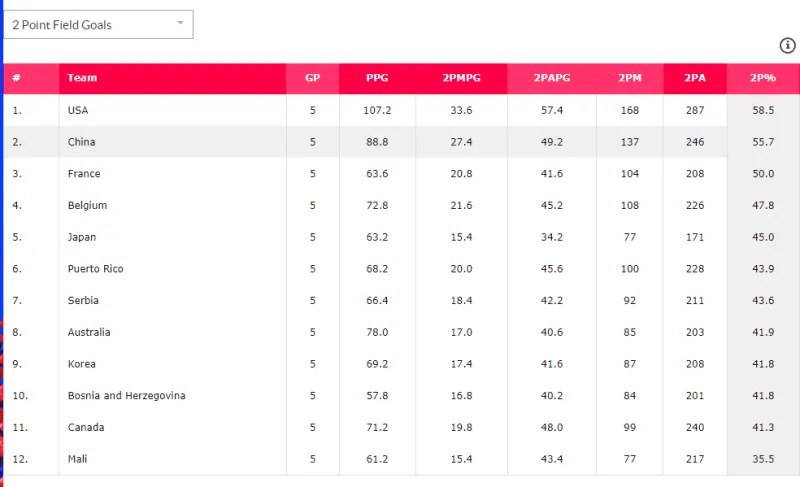Open the Belgium team row
800x487 pixels.
click(x=87, y=205)
